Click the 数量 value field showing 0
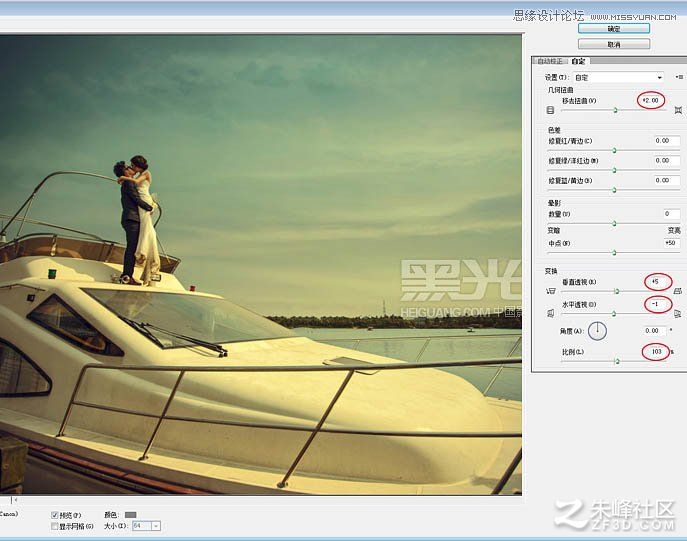Screen dimensions: 687x541 tap(671, 214)
